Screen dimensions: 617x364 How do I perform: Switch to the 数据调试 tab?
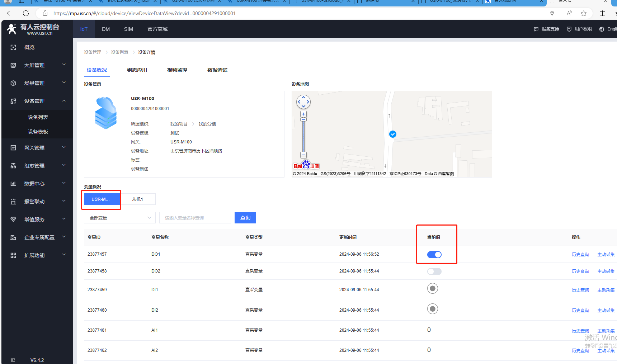(x=217, y=70)
